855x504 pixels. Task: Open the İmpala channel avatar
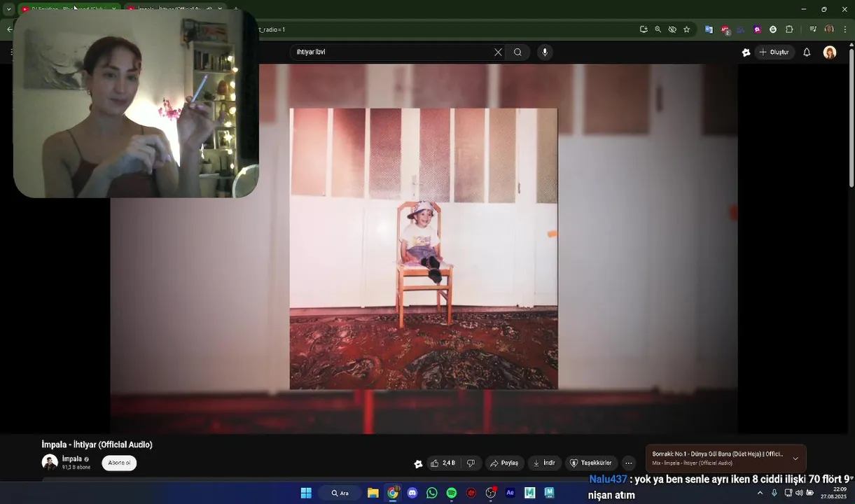tap(50, 462)
